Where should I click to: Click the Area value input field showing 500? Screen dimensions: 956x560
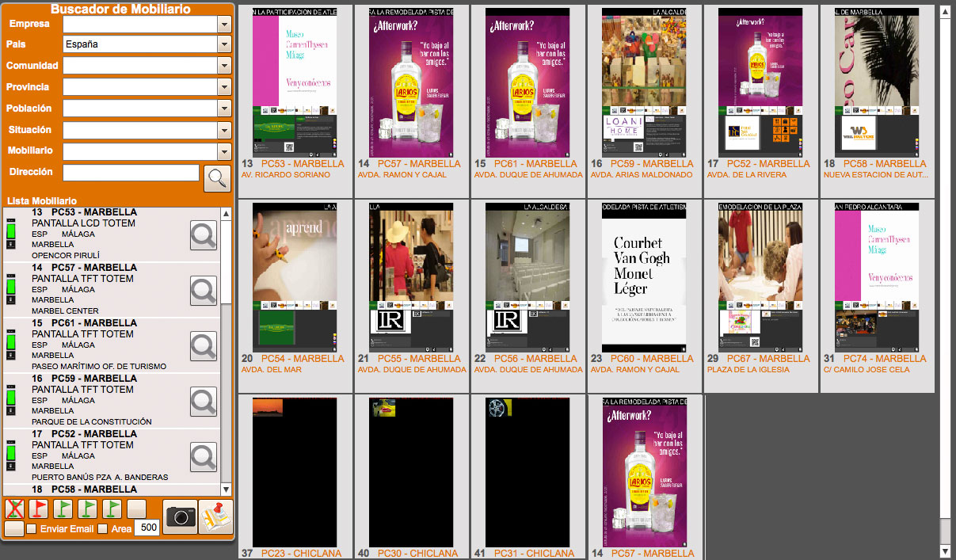click(x=146, y=528)
